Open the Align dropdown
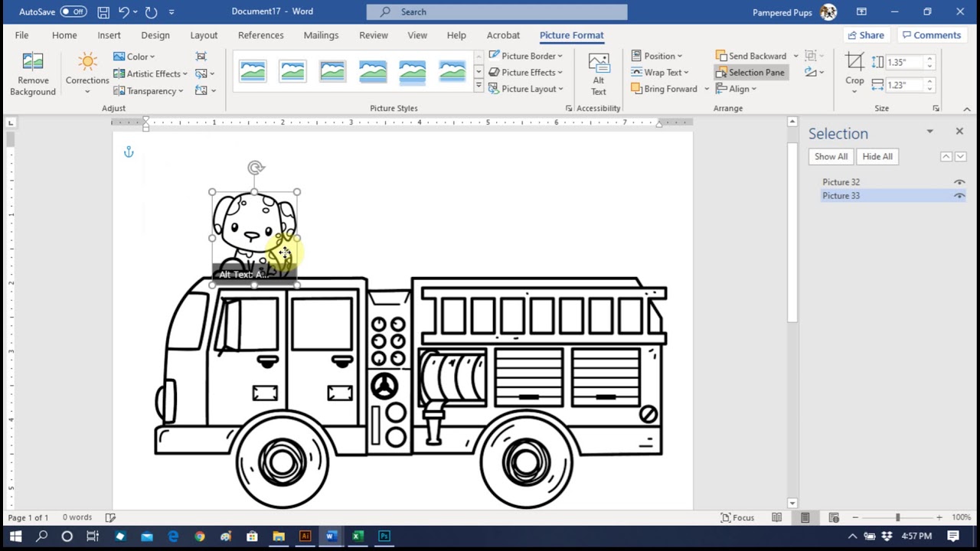Image resolution: width=980 pixels, height=551 pixels. tap(736, 89)
